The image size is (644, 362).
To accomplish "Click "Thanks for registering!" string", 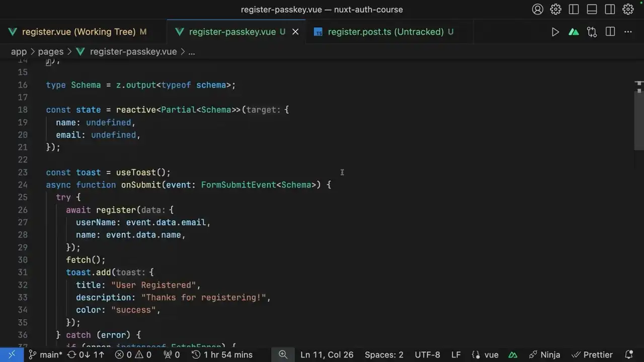I will click(203, 298).
